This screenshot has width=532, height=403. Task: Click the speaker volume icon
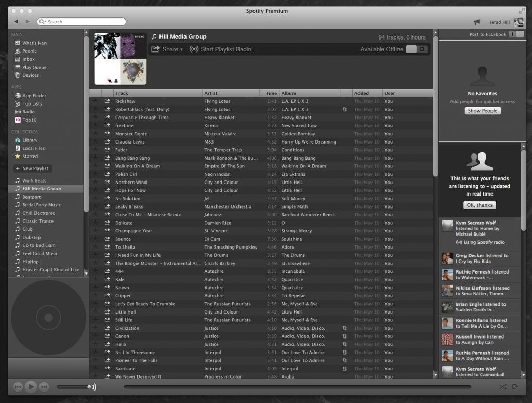95,387
